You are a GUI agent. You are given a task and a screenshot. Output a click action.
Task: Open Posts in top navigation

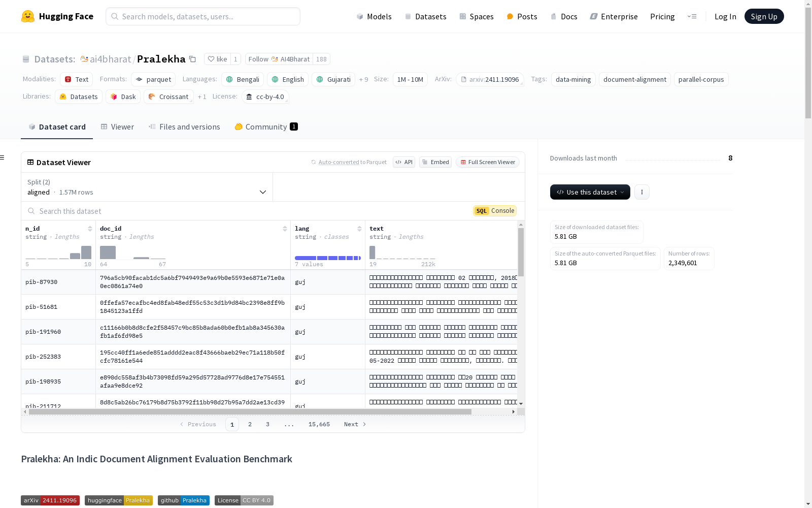pos(522,16)
